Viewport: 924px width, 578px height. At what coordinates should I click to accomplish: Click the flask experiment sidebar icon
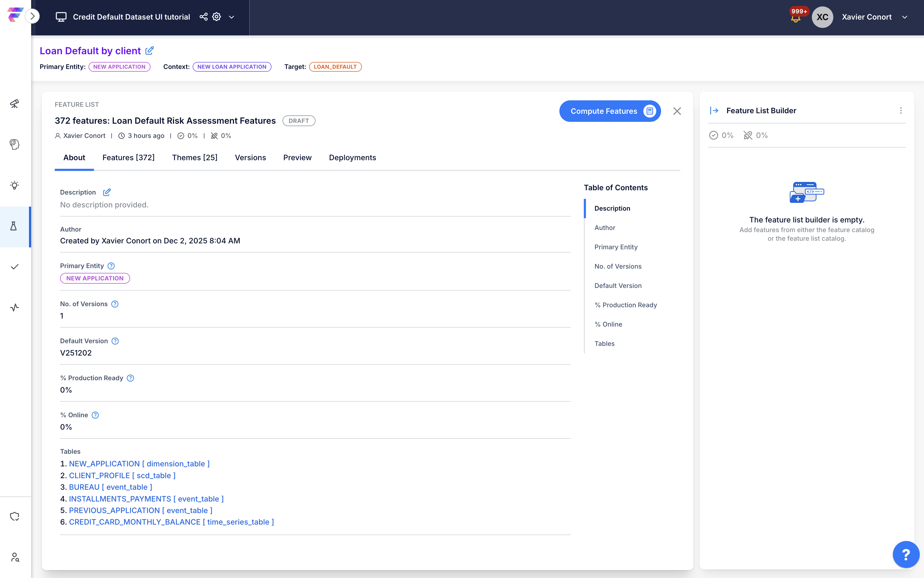[x=14, y=226]
